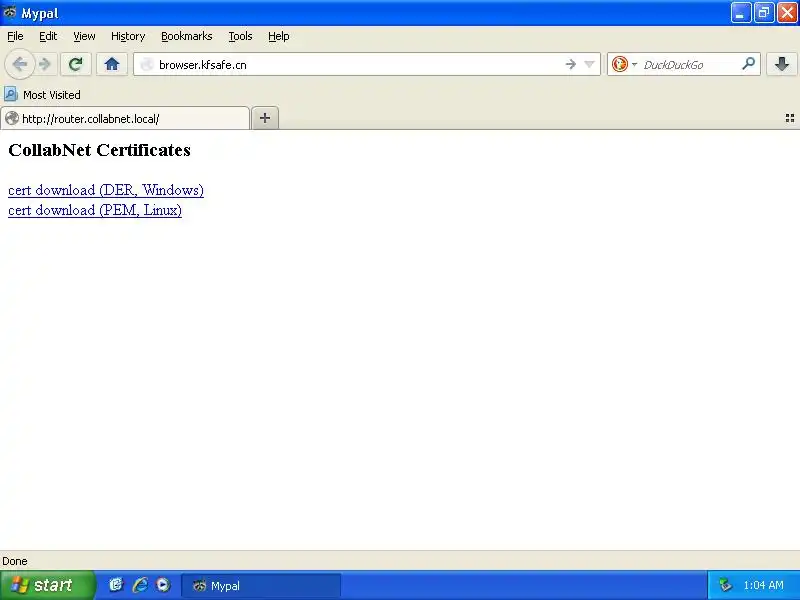Open the Tools menu
Image resolution: width=800 pixels, height=600 pixels.
[x=240, y=36]
